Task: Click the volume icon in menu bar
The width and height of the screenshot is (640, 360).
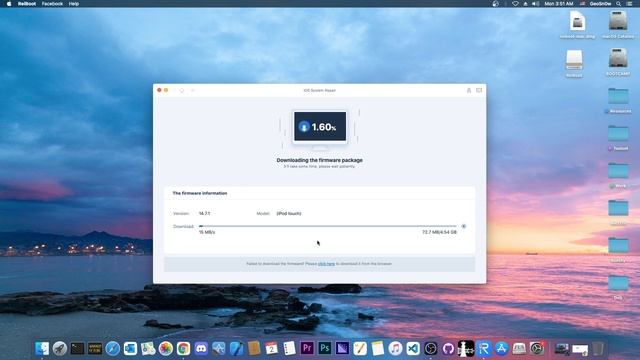Action: click(x=536, y=4)
